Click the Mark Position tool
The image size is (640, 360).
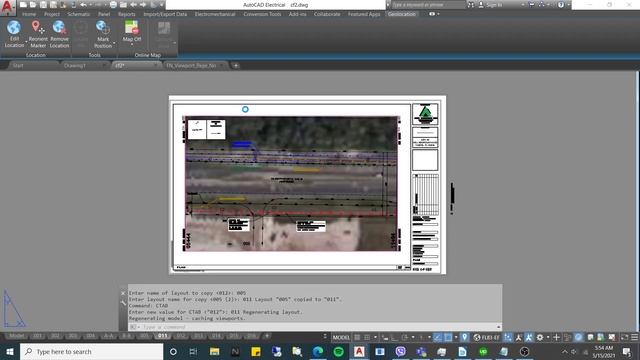click(102, 34)
